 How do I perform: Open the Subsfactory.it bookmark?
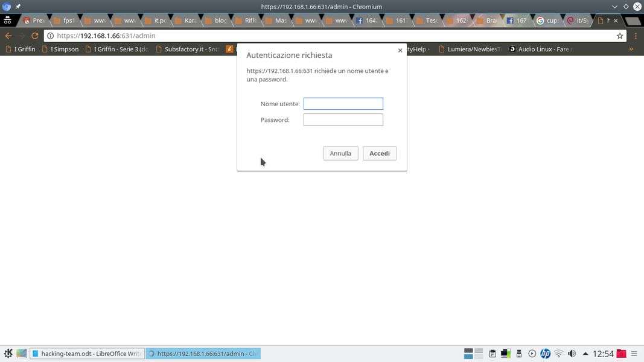point(187,49)
